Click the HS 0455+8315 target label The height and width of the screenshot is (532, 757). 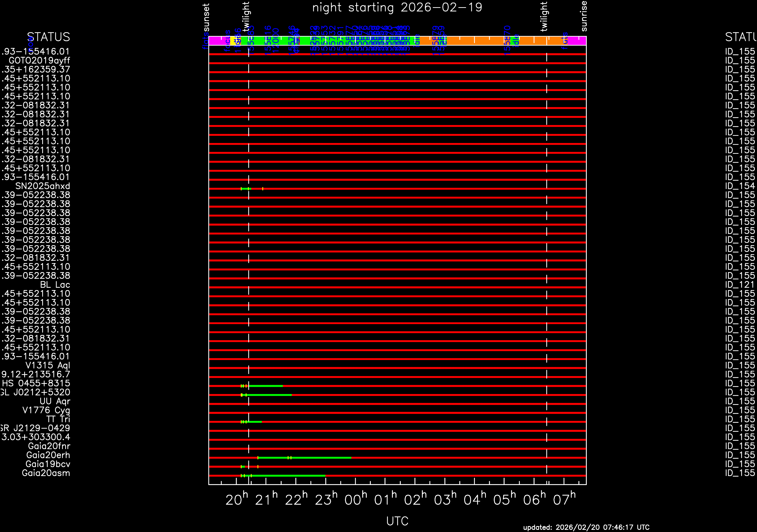coord(36,383)
